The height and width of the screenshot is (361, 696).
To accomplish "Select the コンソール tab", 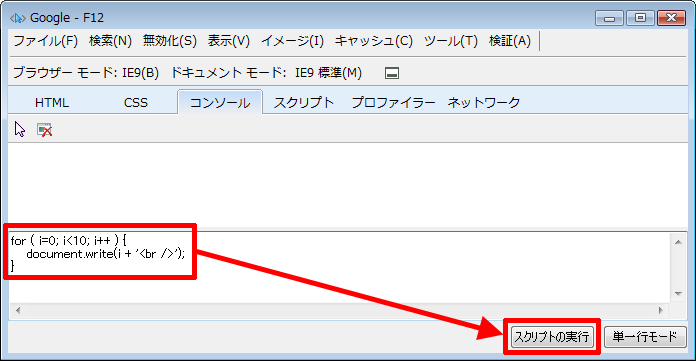I will tap(220, 103).
